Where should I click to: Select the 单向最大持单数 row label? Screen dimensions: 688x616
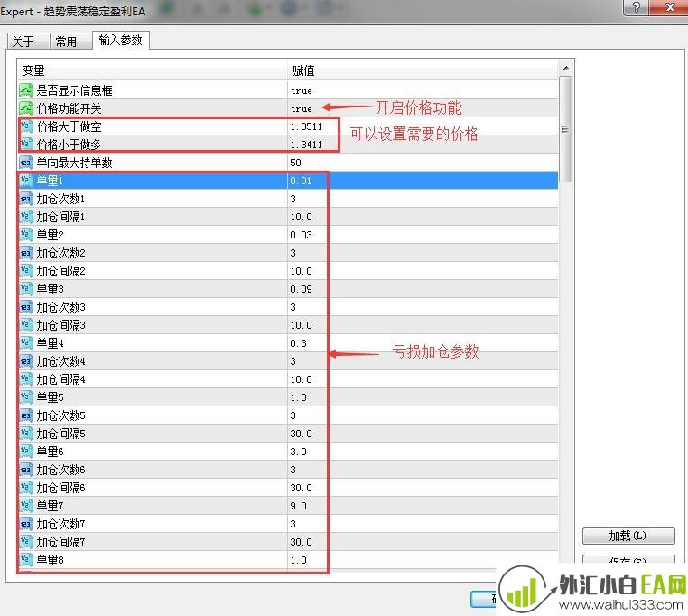(75, 163)
